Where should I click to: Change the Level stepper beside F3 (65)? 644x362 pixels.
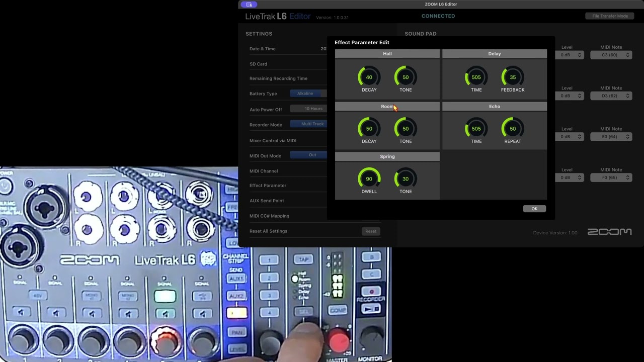point(570,177)
